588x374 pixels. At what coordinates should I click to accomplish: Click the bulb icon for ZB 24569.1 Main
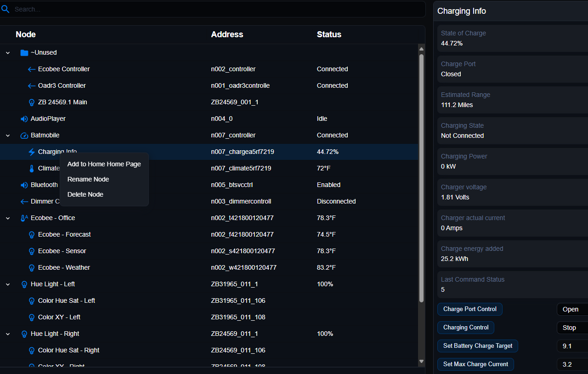31,102
